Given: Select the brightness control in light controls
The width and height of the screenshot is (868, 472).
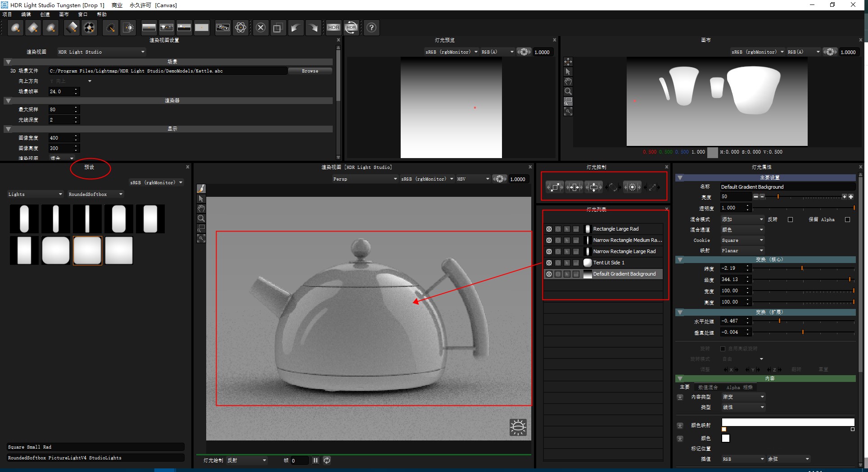Looking at the screenshot, I should pyautogui.click(x=632, y=187).
